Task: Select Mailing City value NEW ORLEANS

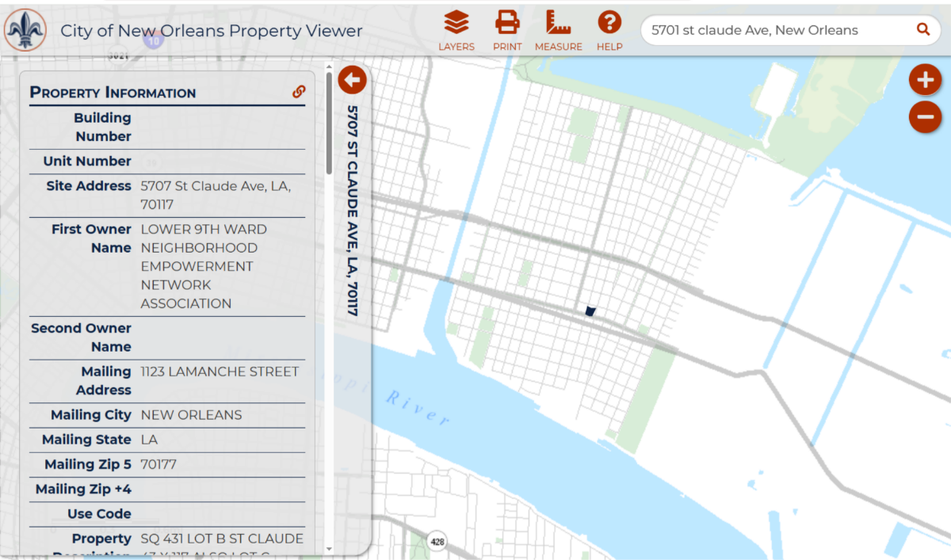Action: [x=191, y=415]
